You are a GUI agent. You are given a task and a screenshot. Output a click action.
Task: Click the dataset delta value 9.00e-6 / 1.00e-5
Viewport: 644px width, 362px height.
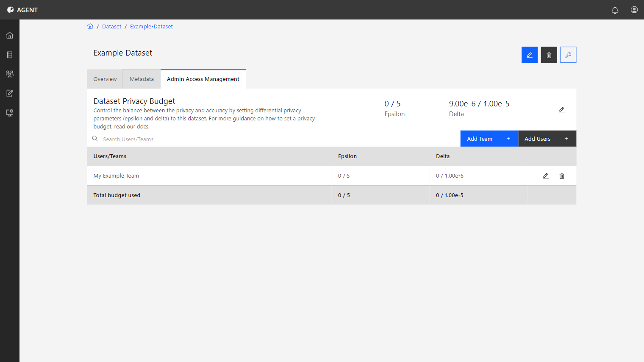[479, 104]
